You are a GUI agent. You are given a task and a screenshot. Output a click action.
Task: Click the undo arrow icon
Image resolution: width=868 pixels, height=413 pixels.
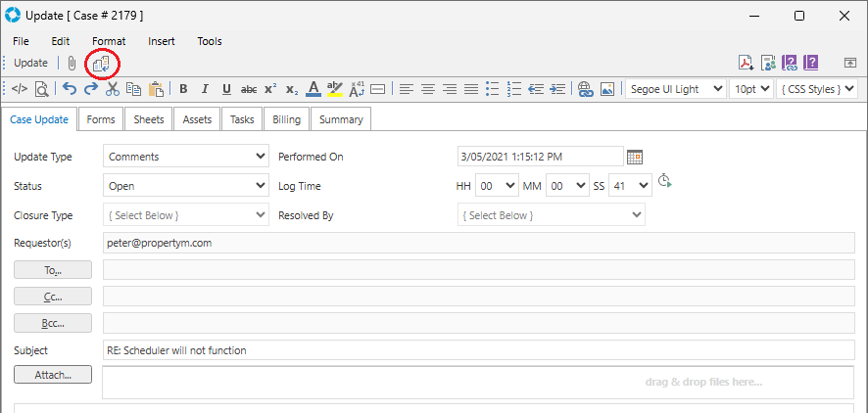(x=69, y=89)
